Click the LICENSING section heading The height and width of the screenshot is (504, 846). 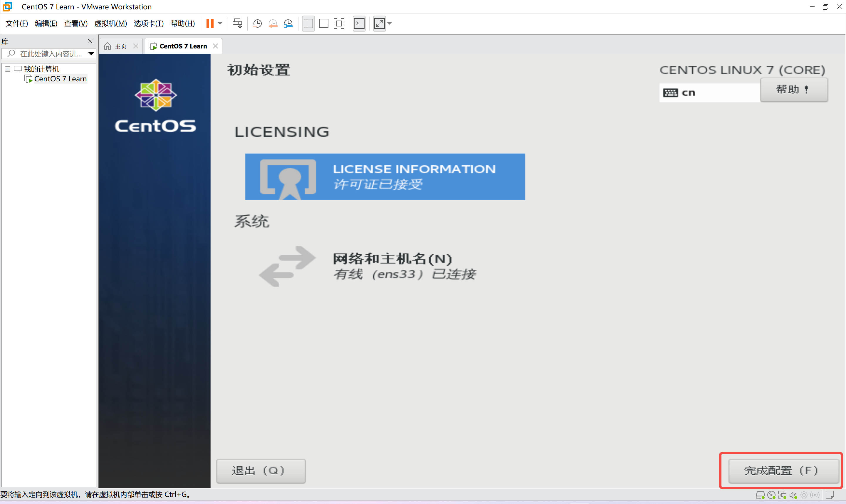coord(282,132)
